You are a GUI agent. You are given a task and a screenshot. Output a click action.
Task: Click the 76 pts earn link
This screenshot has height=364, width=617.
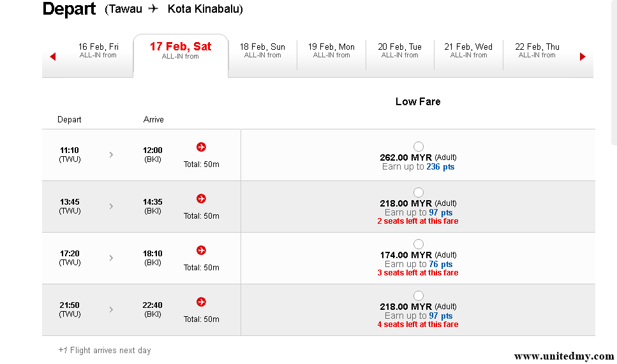click(x=440, y=264)
